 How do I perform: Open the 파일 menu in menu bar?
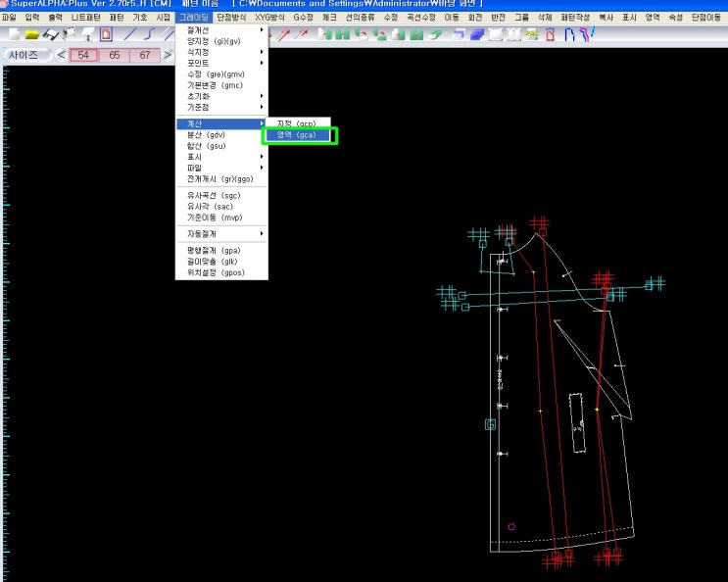coord(9,18)
